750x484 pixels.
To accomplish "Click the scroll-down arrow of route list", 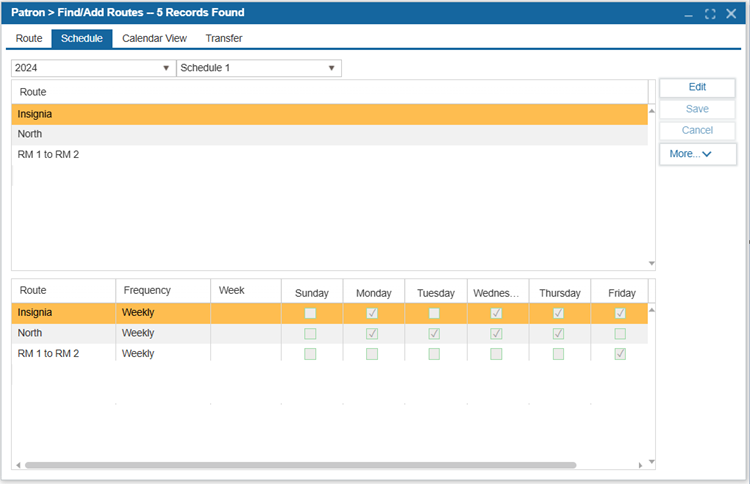I will (x=652, y=264).
